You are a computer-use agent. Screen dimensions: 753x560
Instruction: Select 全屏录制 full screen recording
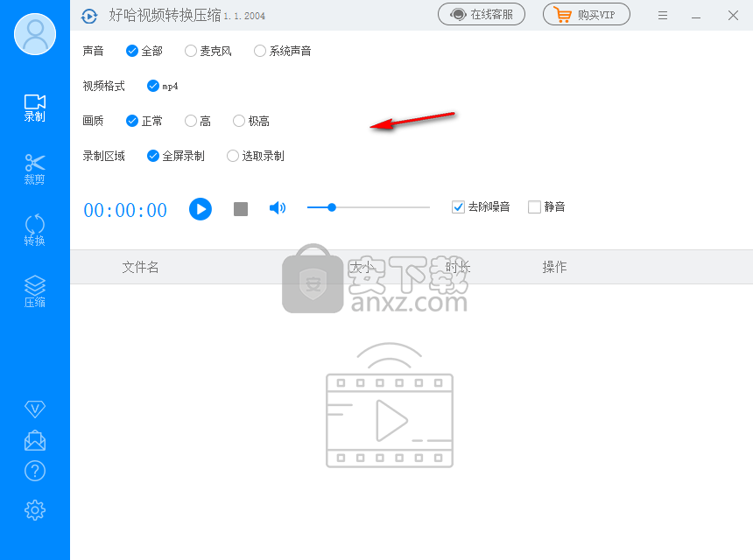click(x=176, y=156)
